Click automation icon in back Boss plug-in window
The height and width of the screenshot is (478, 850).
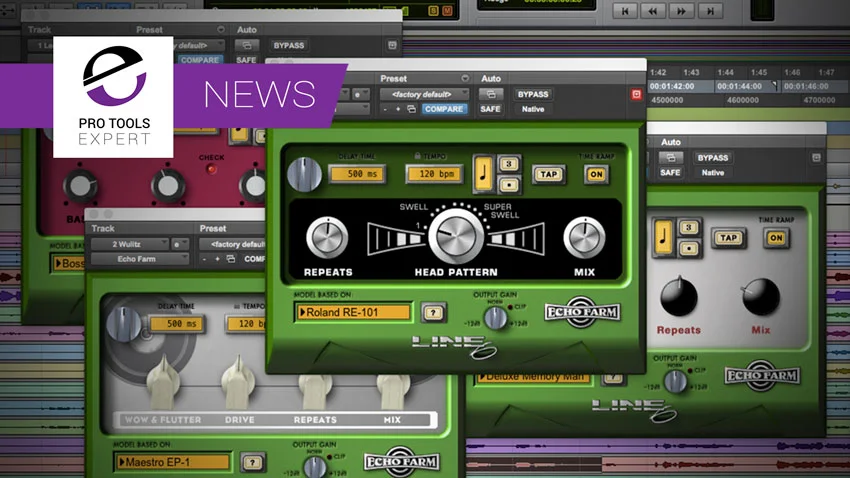pos(247,46)
